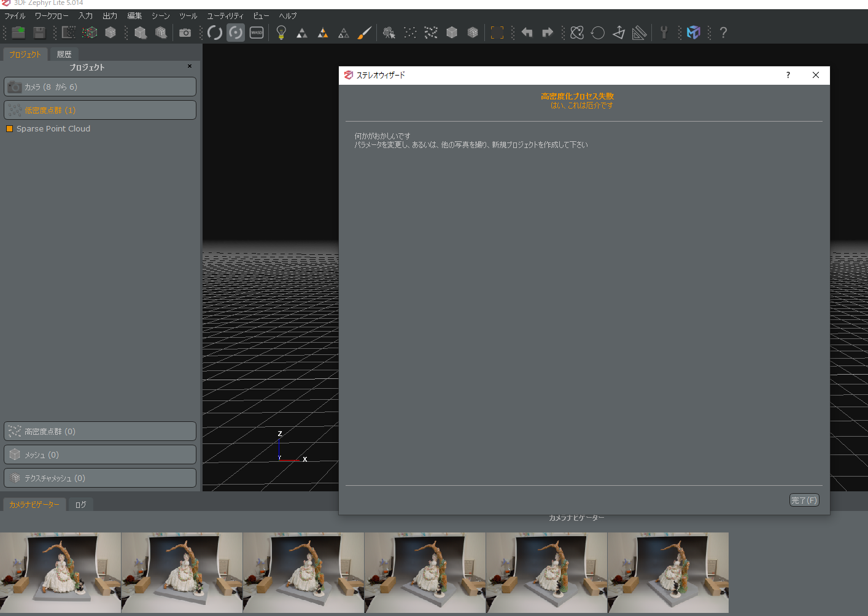The width and height of the screenshot is (868, 616).
Task: Expand the カメラ (8 から 6) section
Action: pyautogui.click(x=100, y=87)
